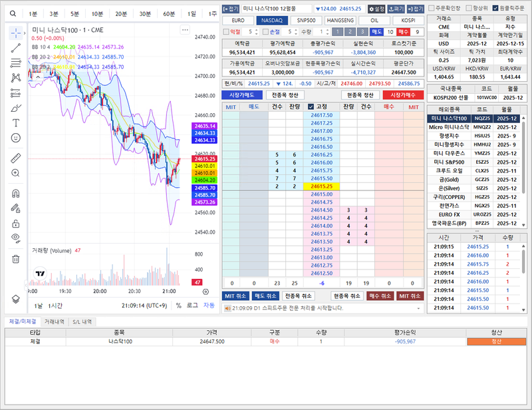Screen dimensions: 532x410
Task: Toggle the 익절 take-profit checkbox
Action: [225, 31]
